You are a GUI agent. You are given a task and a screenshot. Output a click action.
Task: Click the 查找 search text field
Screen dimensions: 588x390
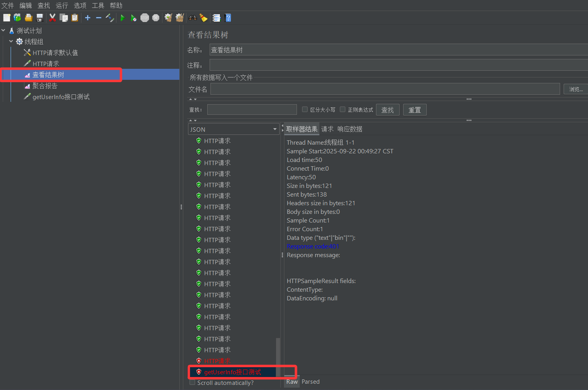(252, 110)
